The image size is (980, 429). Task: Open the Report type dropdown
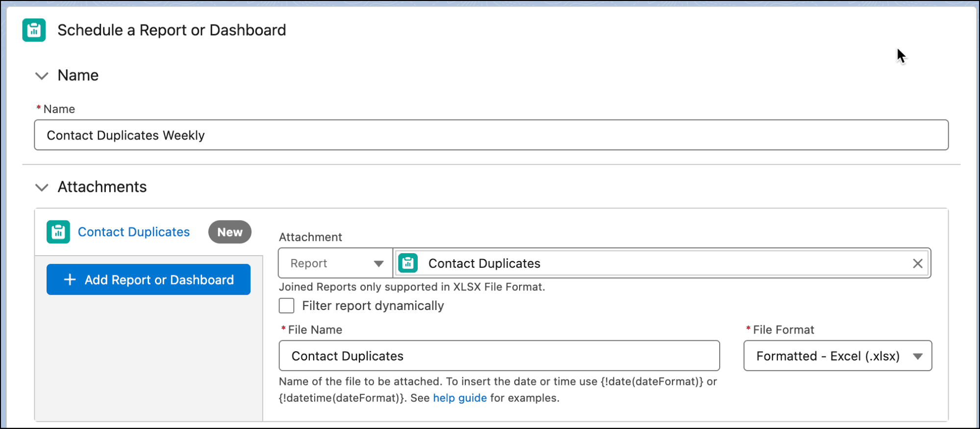coord(336,263)
